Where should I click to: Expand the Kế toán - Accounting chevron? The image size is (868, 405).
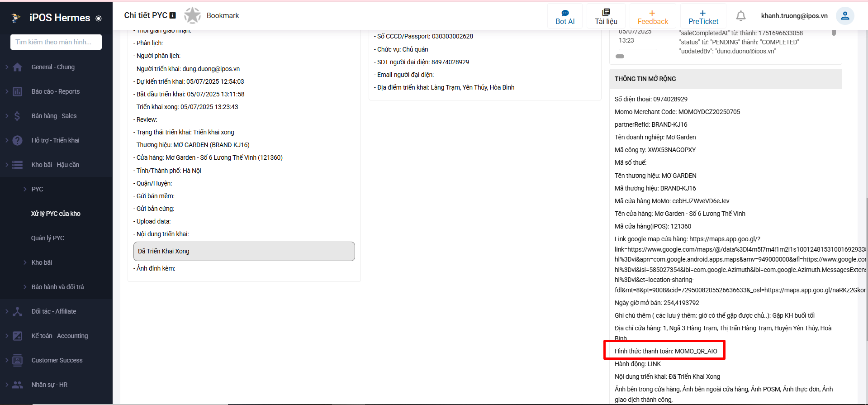7,336
